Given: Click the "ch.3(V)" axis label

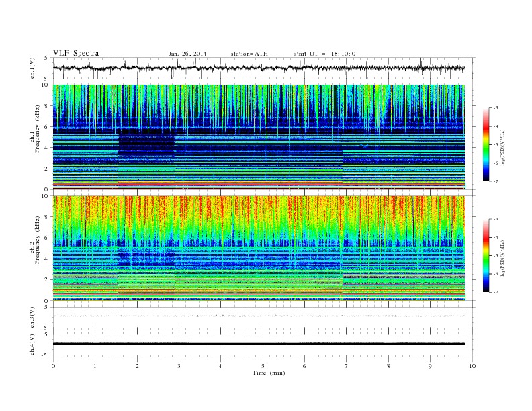Looking at the screenshot, I should (32, 318).
